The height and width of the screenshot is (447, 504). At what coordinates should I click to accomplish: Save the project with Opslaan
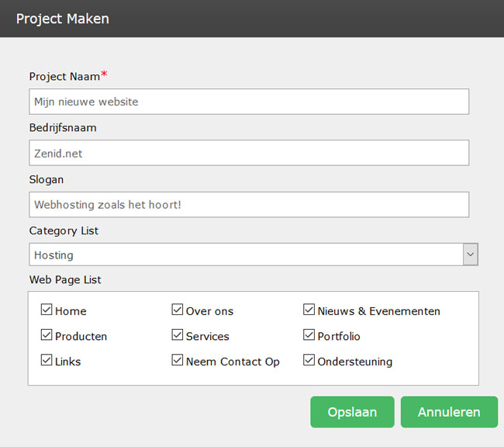pos(352,412)
